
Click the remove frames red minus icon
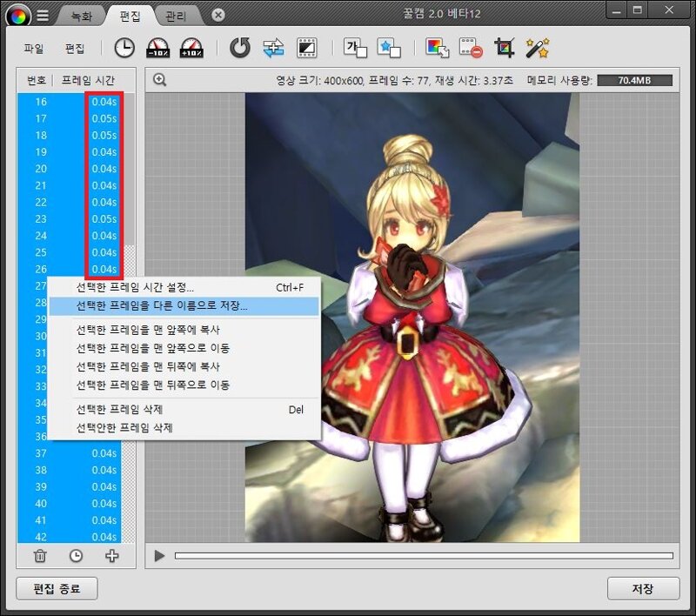click(x=471, y=48)
